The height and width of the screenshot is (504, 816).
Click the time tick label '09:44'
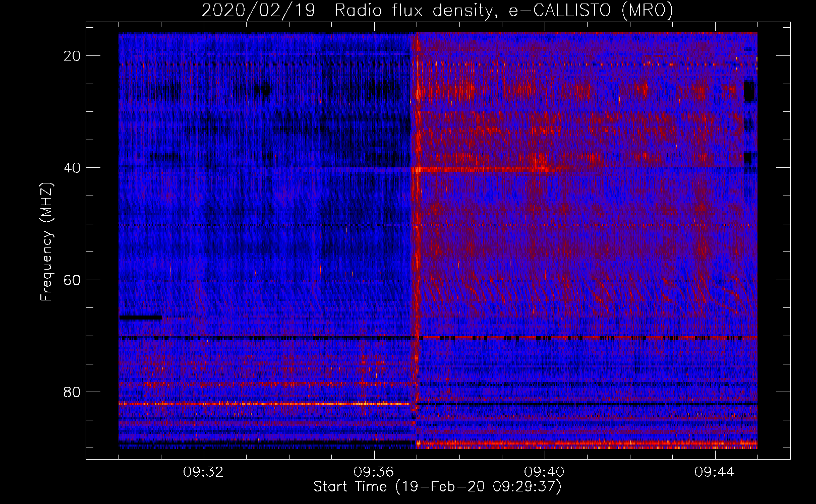[x=715, y=472]
